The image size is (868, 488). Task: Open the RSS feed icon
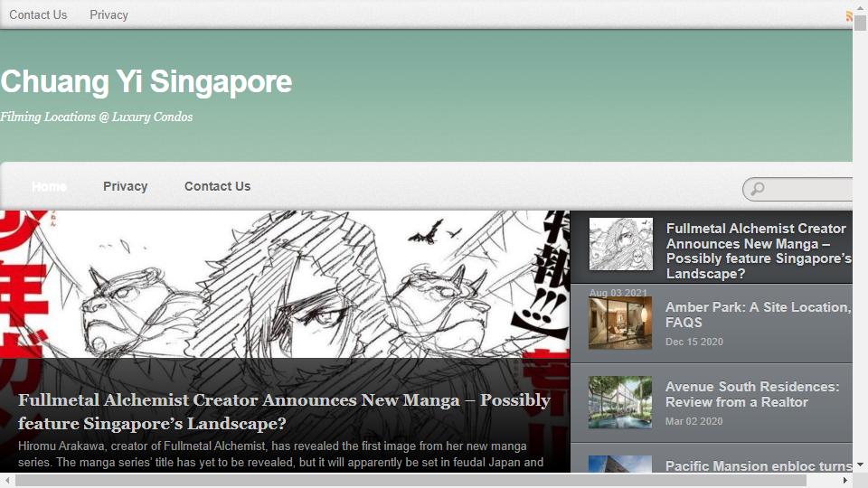(849, 16)
